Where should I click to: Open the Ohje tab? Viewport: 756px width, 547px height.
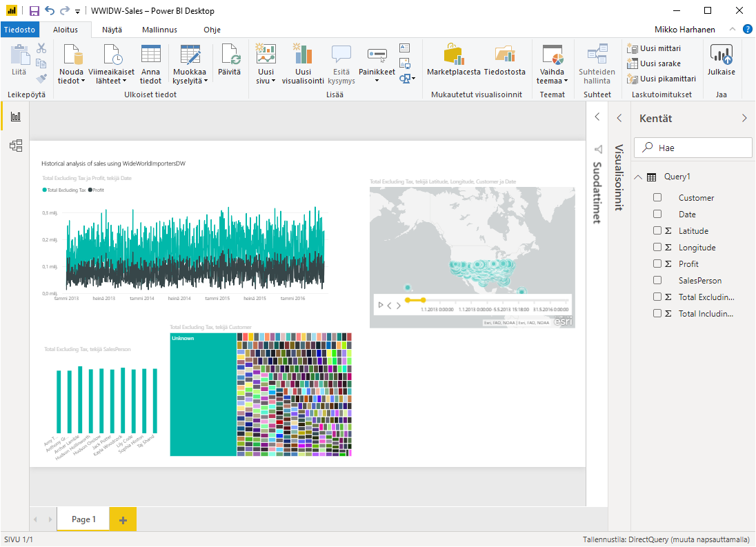tap(212, 30)
